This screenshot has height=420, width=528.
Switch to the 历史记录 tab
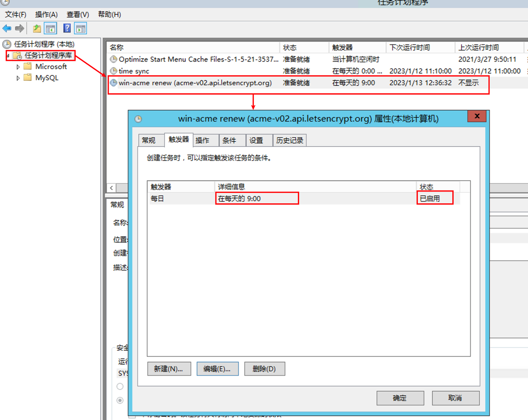point(289,140)
